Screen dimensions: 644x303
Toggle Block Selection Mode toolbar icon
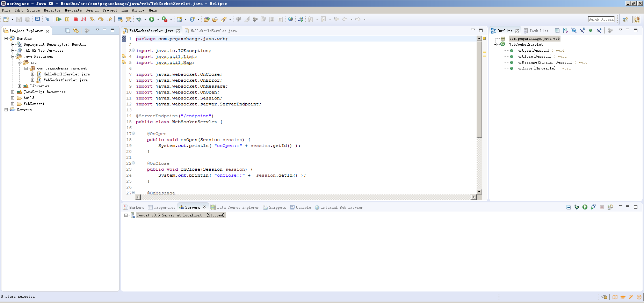(x=272, y=19)
